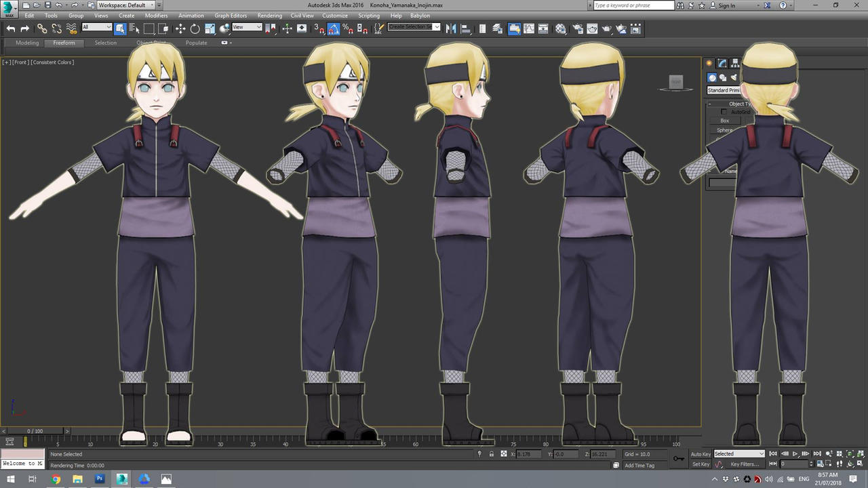
Task: Select the Select and Move tool
Action: (179, 28)
